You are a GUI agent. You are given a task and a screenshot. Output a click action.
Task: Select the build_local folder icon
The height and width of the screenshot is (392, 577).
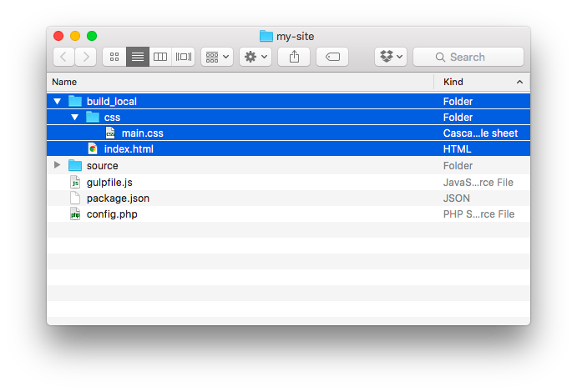75,101
